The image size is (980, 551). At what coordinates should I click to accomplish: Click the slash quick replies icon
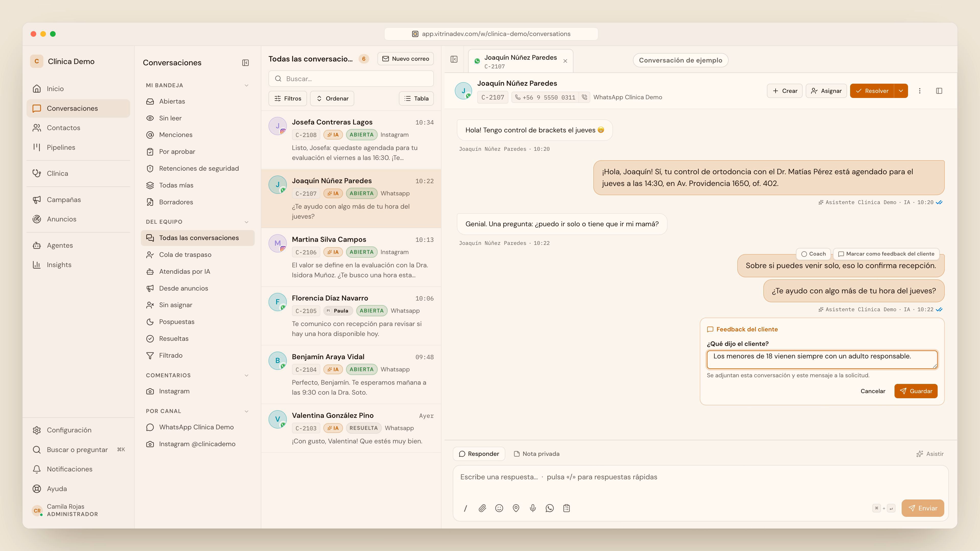[x=465, y=508]
